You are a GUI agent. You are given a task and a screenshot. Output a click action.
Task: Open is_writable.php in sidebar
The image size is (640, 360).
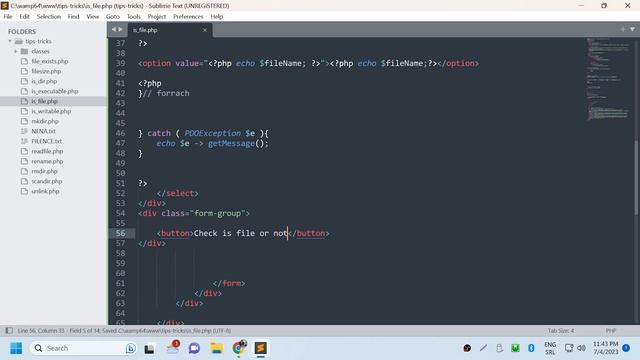click(51, 111)
